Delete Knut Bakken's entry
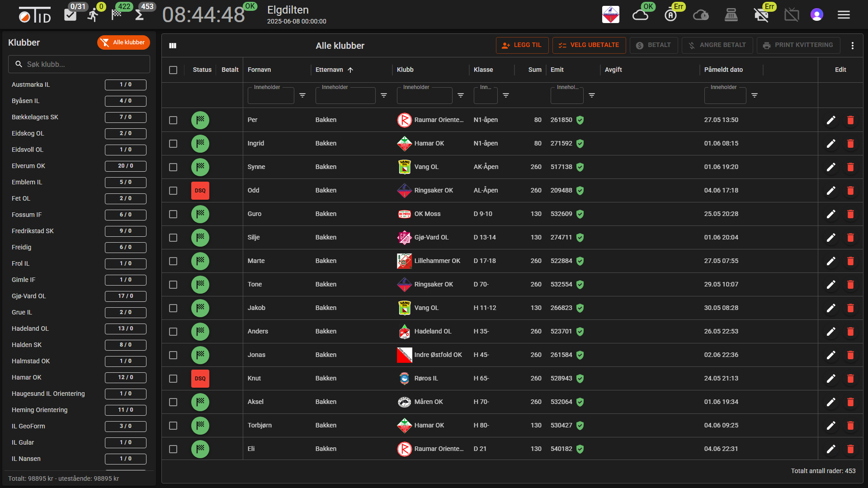 850,379
